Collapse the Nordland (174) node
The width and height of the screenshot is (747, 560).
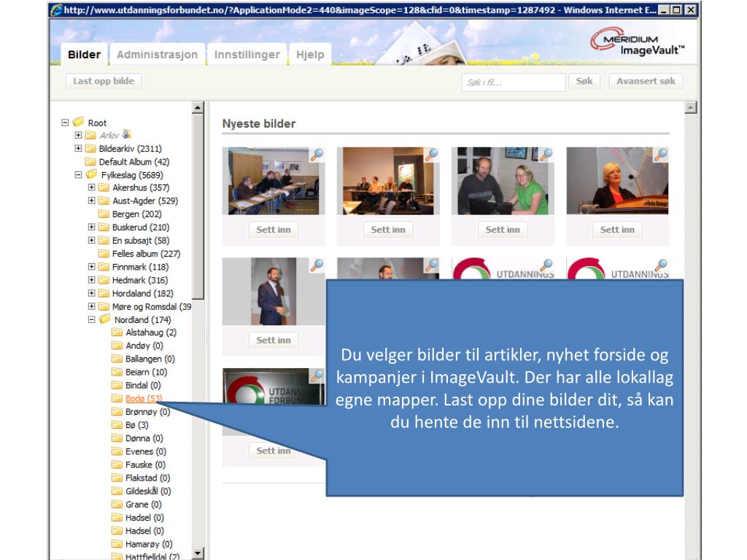[x=91, y=319]
